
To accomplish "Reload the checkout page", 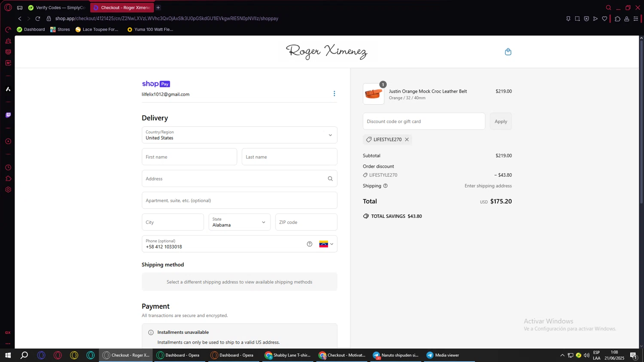I will click(38, 18).
